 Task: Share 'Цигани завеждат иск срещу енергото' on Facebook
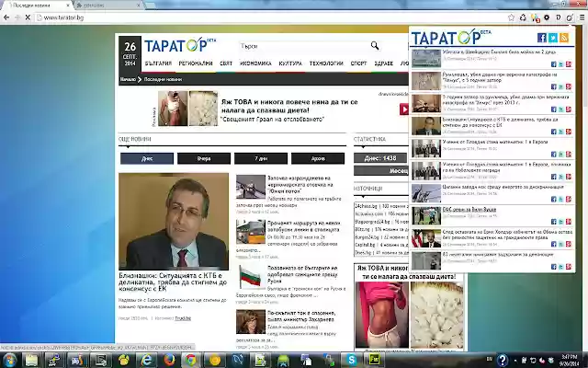click(553, 200)
